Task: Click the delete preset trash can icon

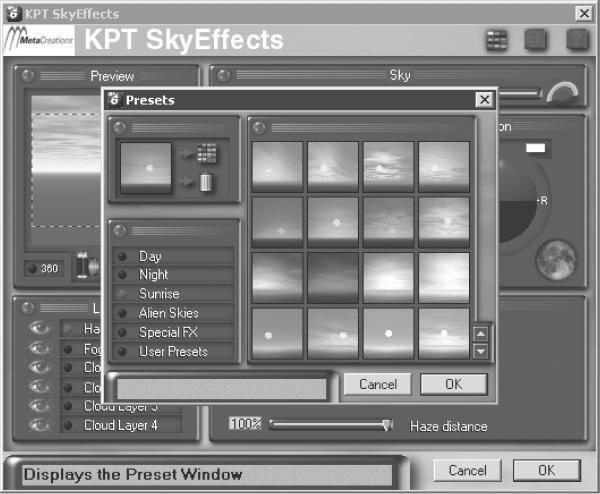Action: [206, 182]
